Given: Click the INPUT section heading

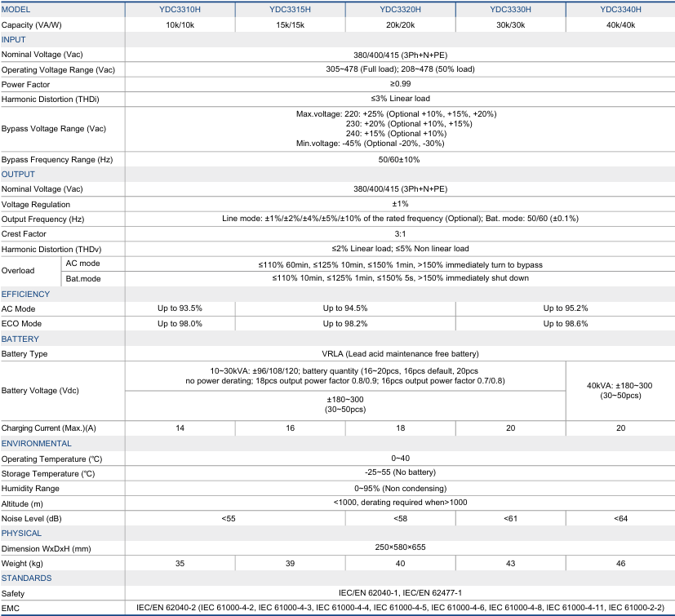Looking at the screenshot, I should pyautogui.click(x=13, y=40).
